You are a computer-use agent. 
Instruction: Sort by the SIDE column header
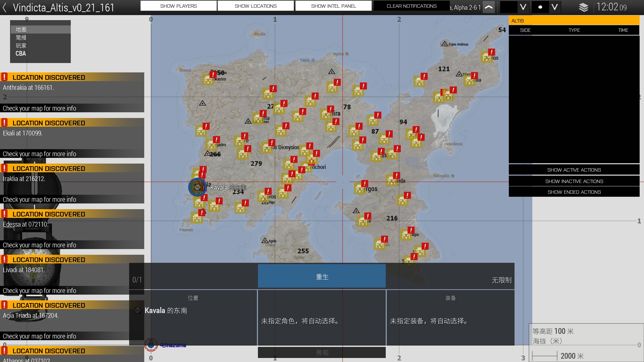[x=525, y=30]
